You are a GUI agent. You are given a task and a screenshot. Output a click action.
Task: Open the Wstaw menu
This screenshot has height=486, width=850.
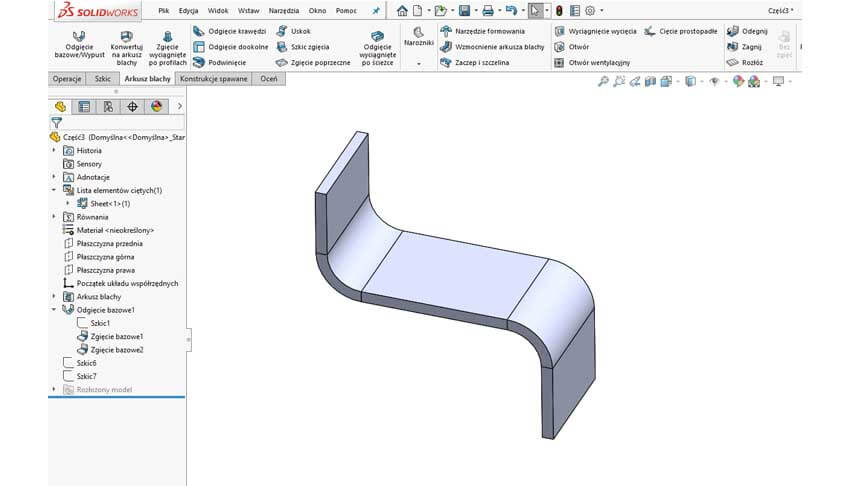tap(248, 11)
